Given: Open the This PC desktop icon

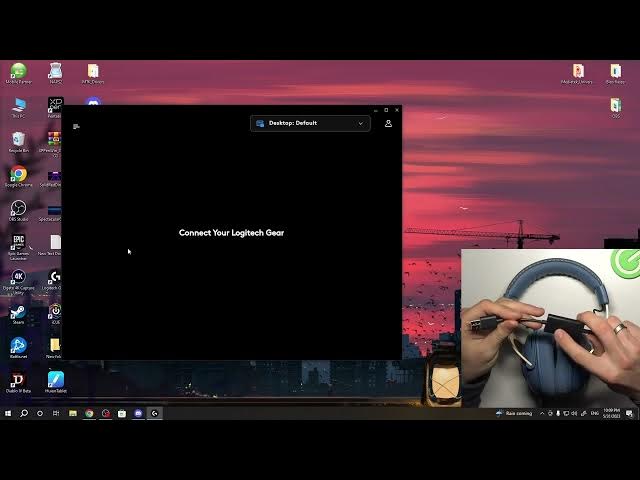Looking at the screenshot, I should click(18, 108).
